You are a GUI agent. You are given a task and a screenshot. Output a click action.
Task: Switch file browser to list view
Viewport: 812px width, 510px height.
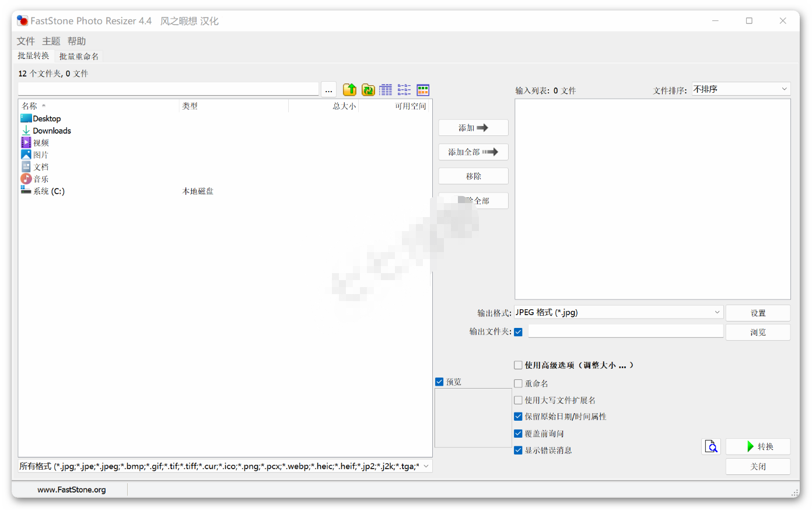404,90
